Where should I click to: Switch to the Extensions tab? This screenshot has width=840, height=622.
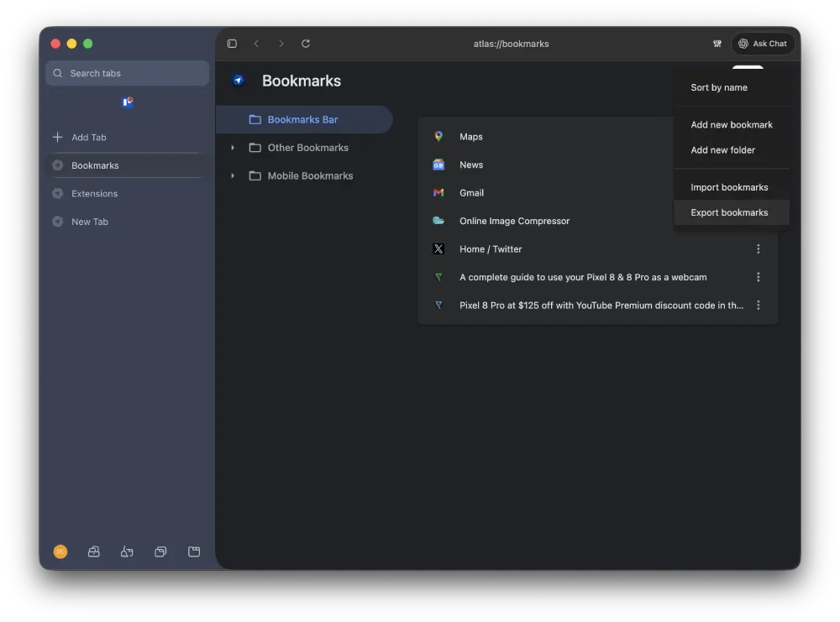pyautogui.click(x=128, y=194)
